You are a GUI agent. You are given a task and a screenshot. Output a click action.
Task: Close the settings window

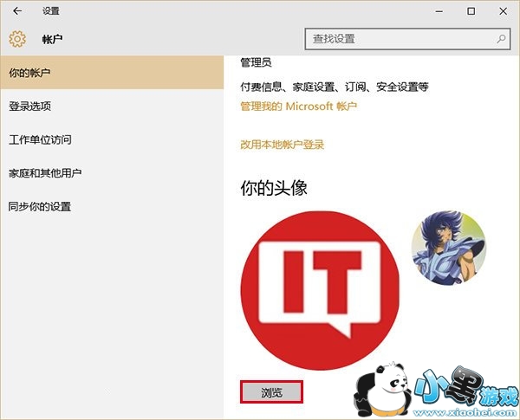click(503, 11)
